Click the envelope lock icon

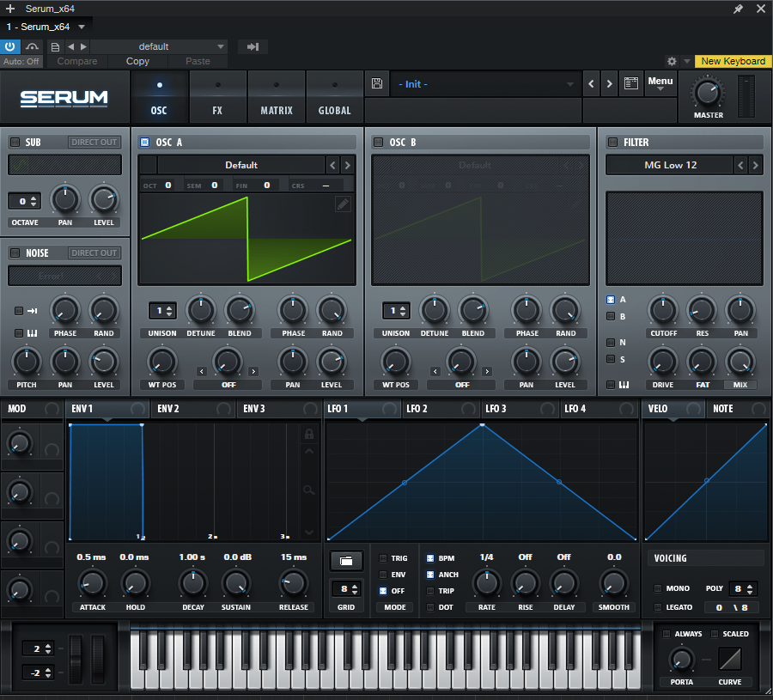pyautogui.click(x=309, y=434)
